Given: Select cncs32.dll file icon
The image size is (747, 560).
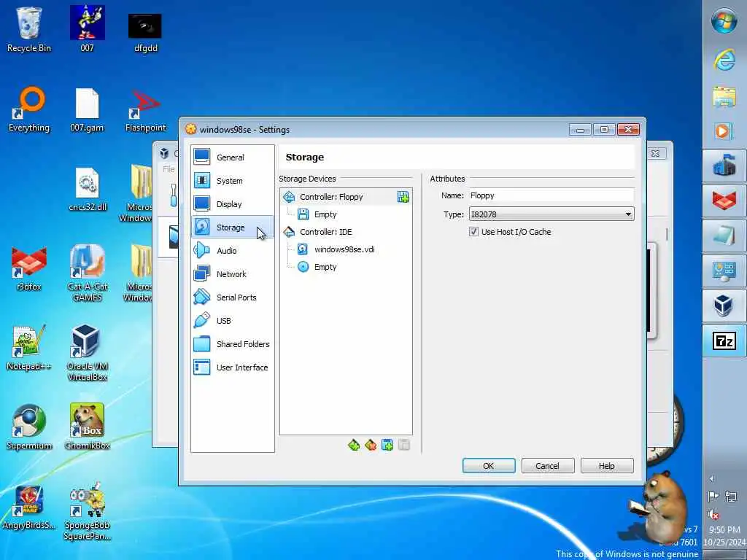Looking at the screenshot, I should (x=88, y=189).
